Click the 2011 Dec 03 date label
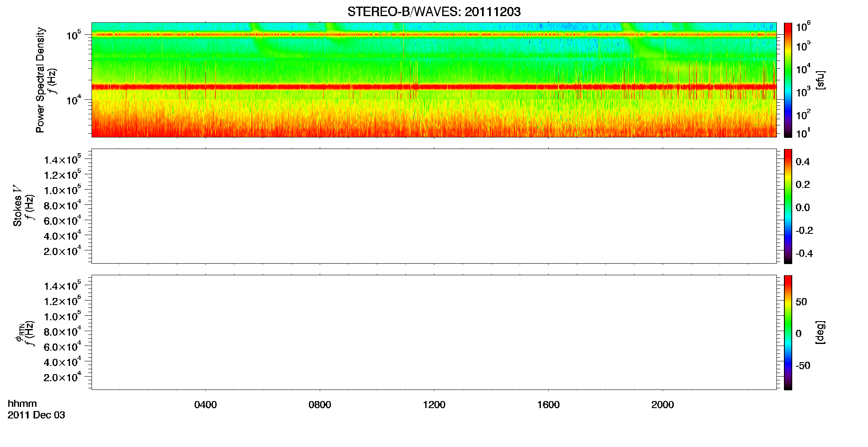 pos(36,415)
